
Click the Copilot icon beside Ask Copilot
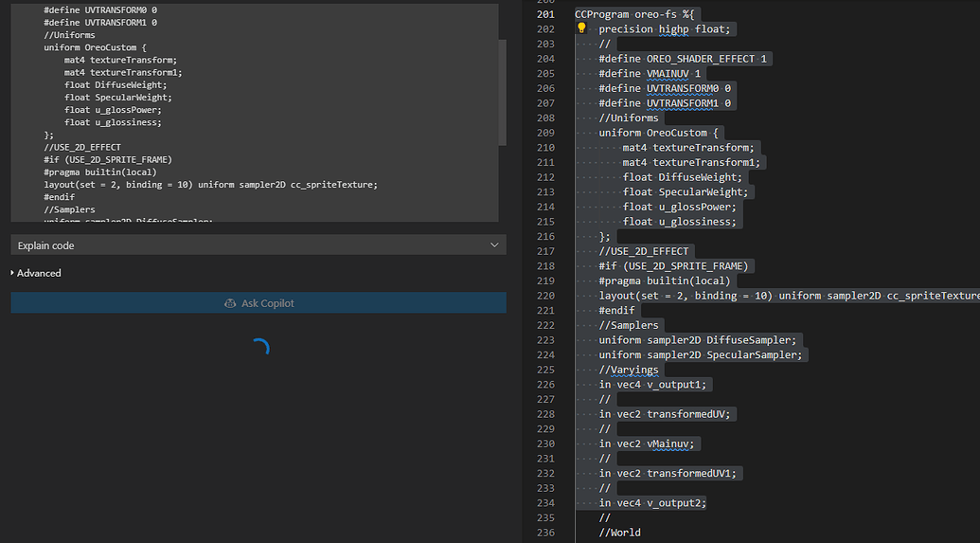[229, 303]
